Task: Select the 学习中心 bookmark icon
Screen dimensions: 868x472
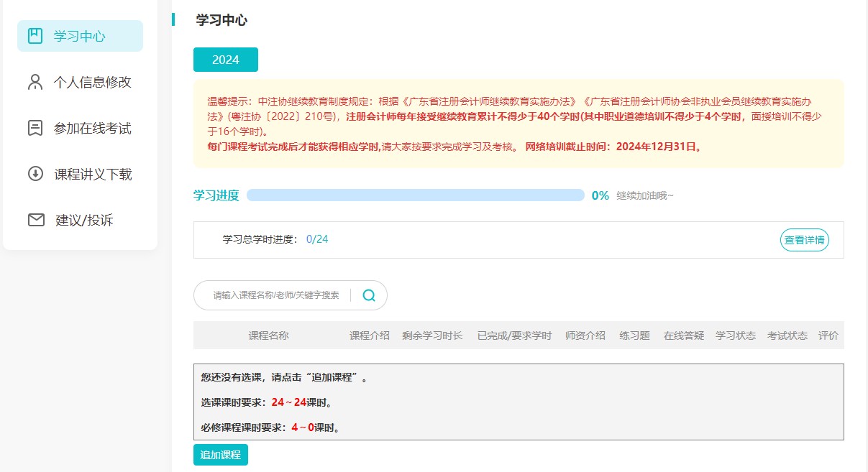Action: click(34, 35)
